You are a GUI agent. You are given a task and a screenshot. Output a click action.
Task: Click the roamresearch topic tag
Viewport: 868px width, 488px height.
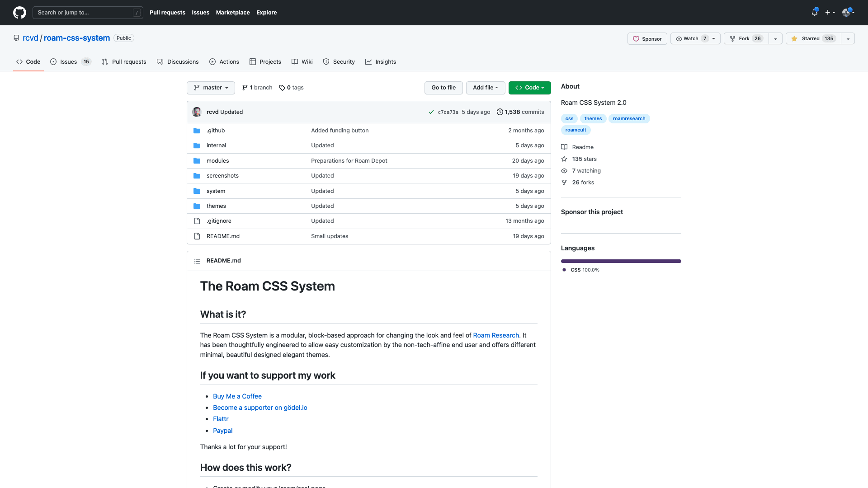click(629, 119)
